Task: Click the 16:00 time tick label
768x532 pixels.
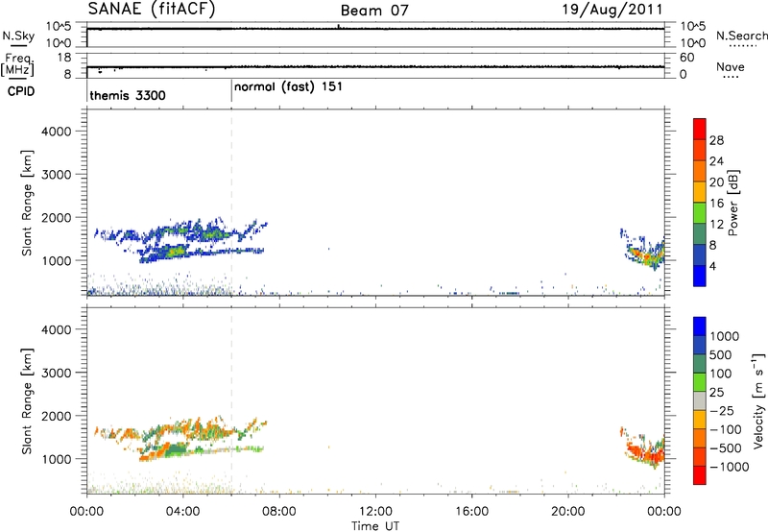Action: pyautogui.click(x=471, y=512)
